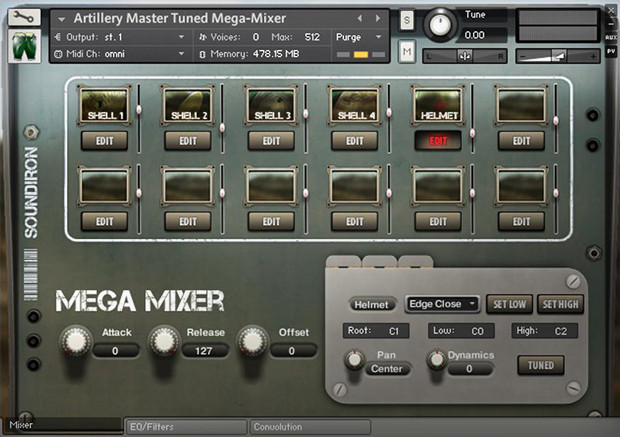
Task: Adjust the stereo pan L-R slider
Action: [x=465, y=57]
